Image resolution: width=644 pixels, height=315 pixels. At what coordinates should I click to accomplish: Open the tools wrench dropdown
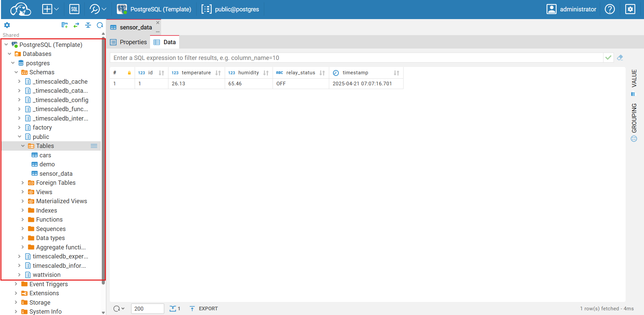pyautogui.click(x=98, y=9)
